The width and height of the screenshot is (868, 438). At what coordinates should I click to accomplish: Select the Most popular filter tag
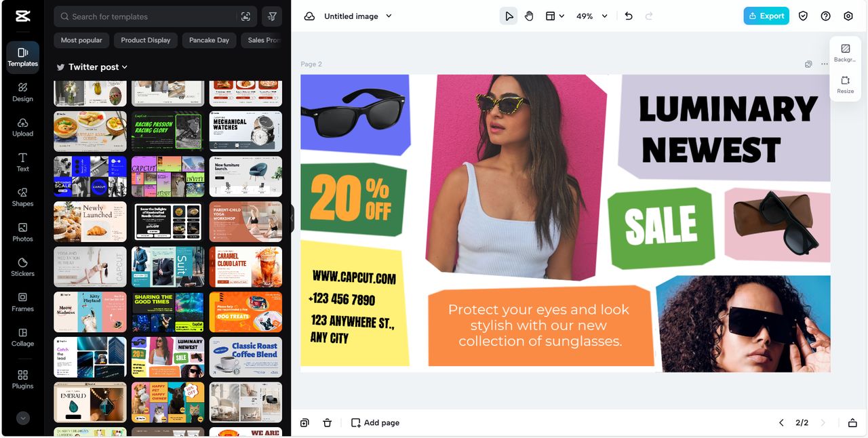click(81, 41)
